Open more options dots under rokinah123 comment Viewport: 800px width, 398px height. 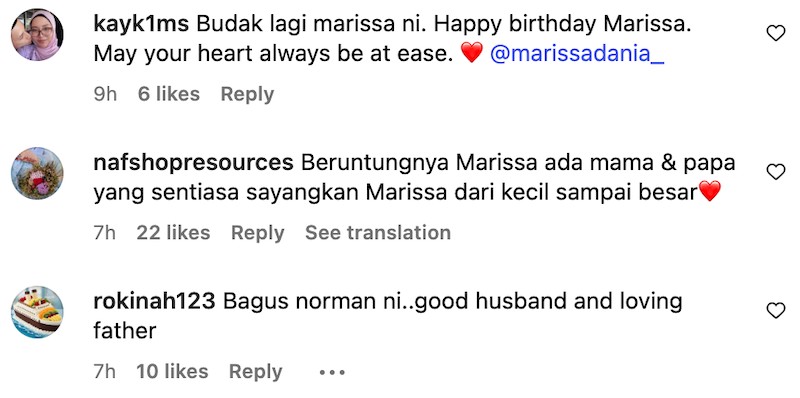332,372
